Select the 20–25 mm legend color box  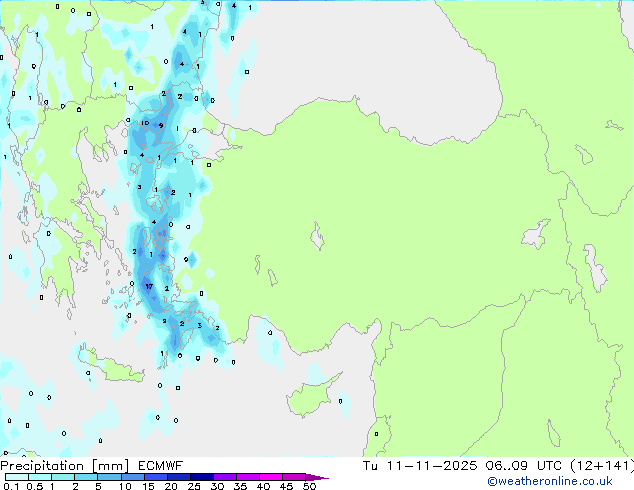(x=179, y=477)
